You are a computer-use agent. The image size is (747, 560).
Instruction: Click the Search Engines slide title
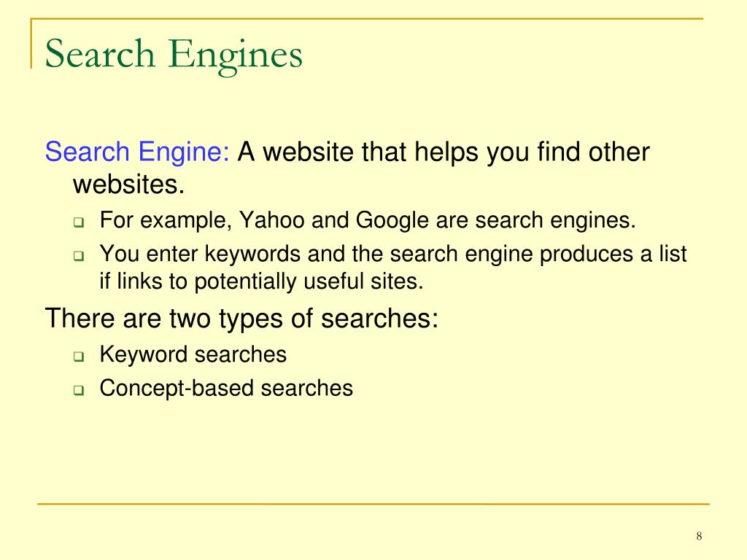[174, 55]
